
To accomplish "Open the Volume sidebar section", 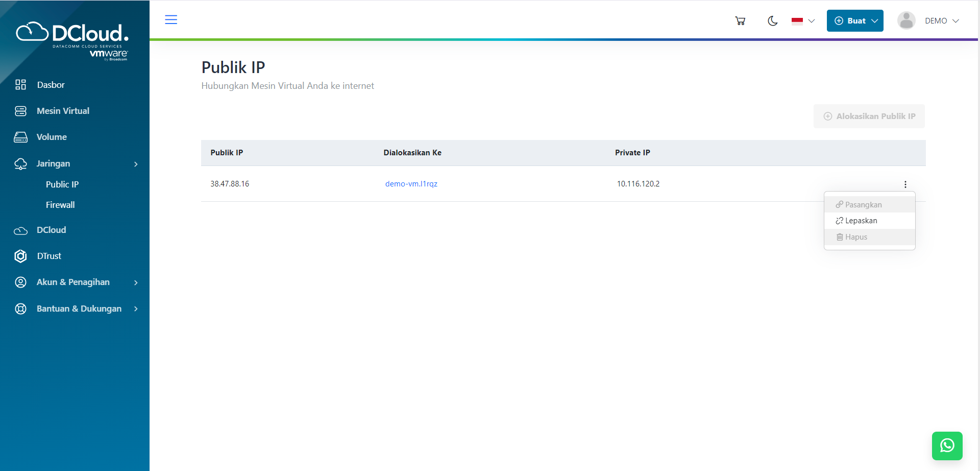I will click(52, 137).
